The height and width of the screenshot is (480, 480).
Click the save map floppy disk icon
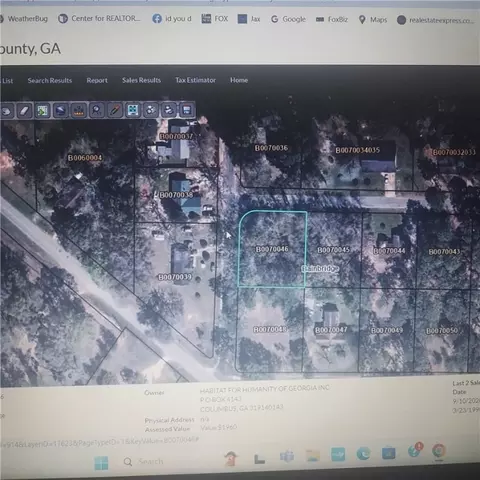pyautogui.click(x=187, y=109)
